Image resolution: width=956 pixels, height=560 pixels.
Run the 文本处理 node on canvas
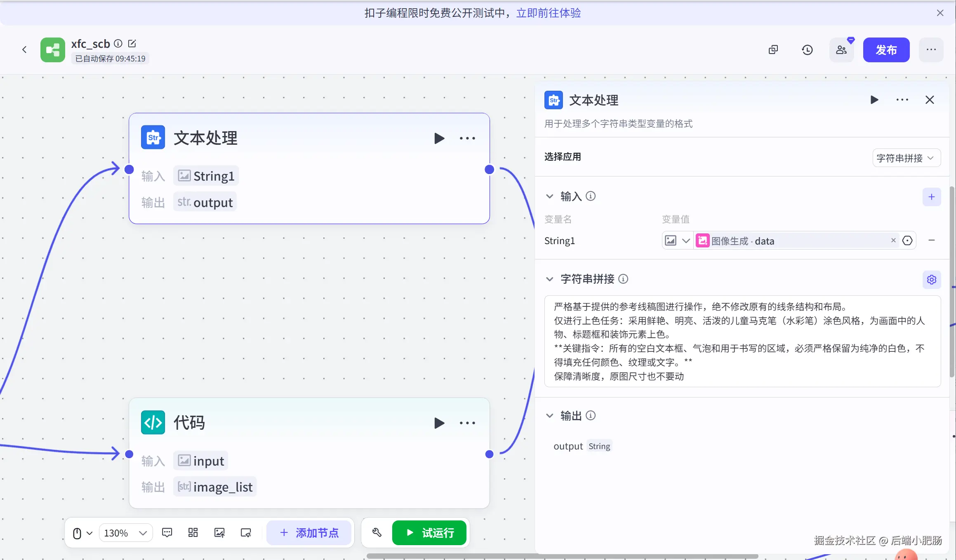coord(439,138)
